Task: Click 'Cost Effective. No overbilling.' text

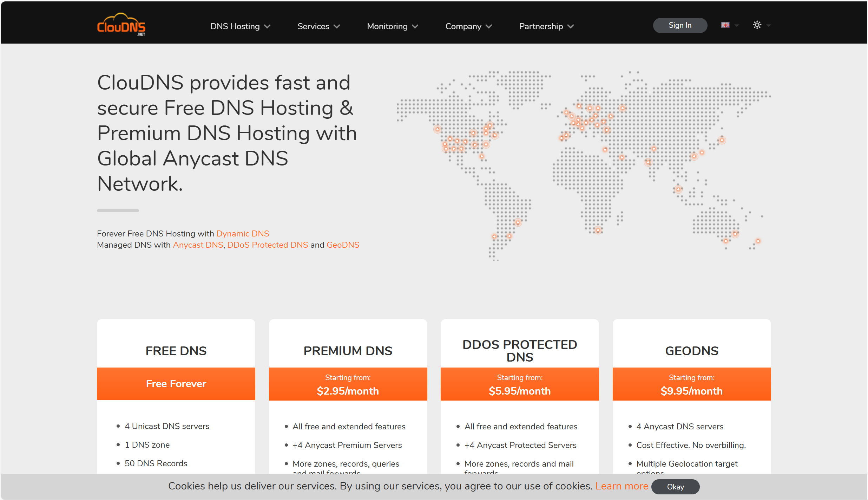Action: click(x=691, y=445)
